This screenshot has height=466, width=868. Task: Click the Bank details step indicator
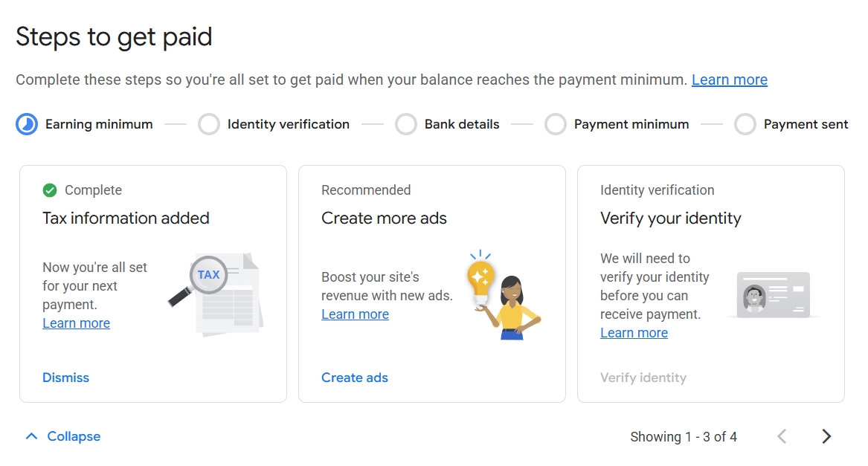406,124
